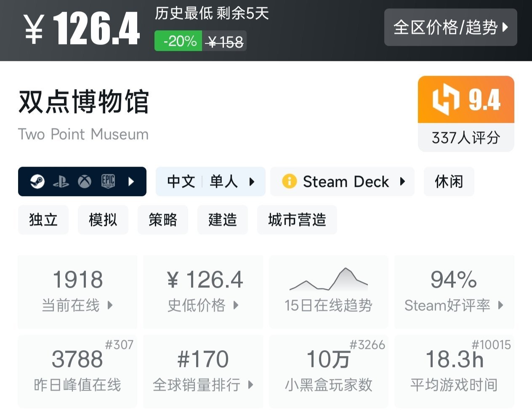Image resolution: width=532 pixels, height=410 pixels.
Task: Open the 中文 单人 language details
Action: coord(210,181)
